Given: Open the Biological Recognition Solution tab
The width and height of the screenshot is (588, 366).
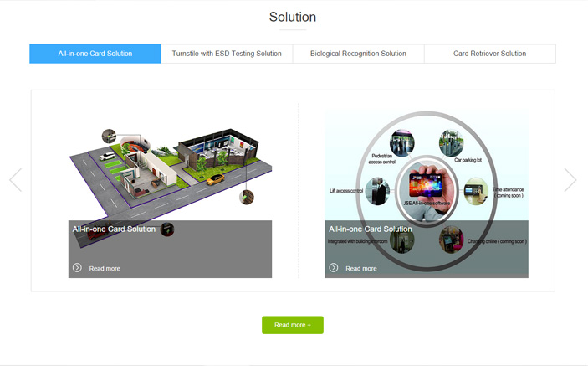Looking at the screenshot, I should point(359,54).
